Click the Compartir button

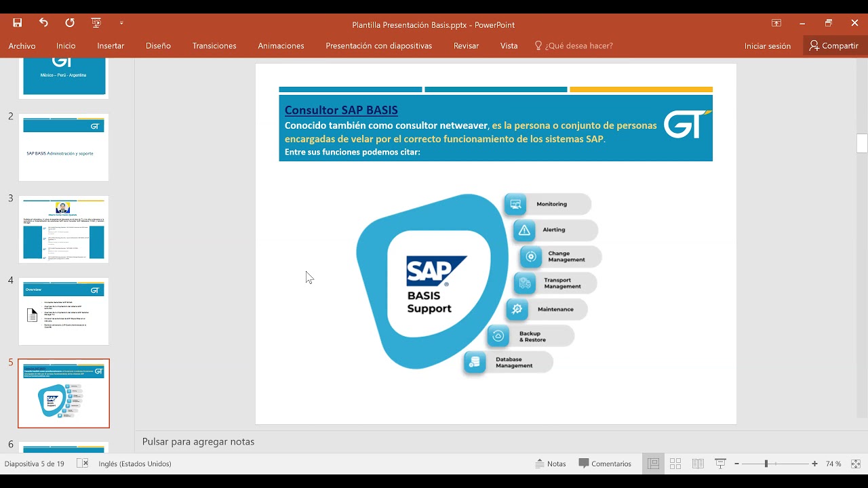tap(834, 46)
